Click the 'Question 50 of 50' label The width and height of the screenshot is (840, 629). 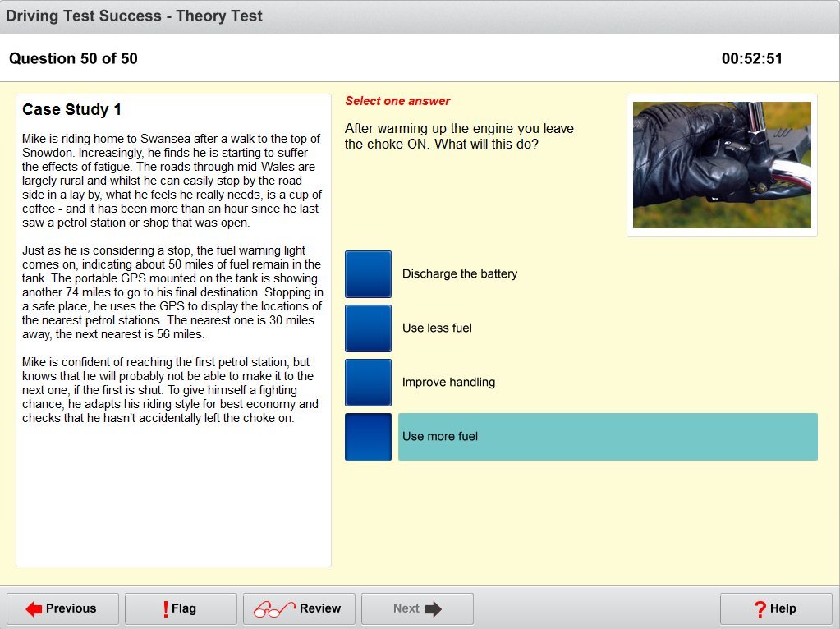(x=73, y=58)
